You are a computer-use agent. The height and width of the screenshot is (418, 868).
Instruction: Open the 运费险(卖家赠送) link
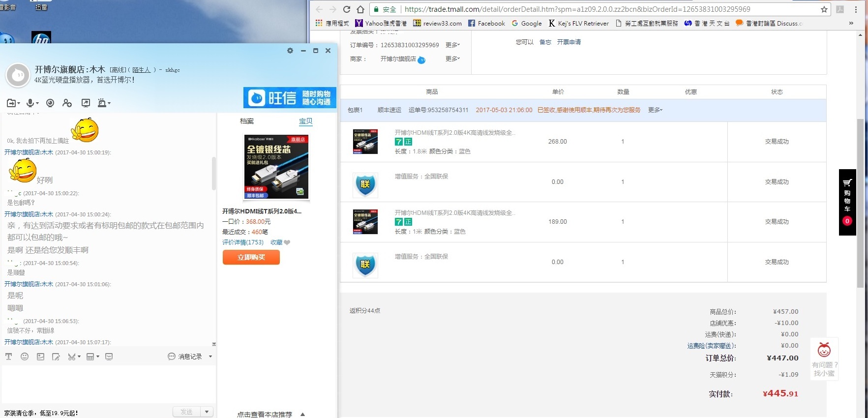coord(712,346)
